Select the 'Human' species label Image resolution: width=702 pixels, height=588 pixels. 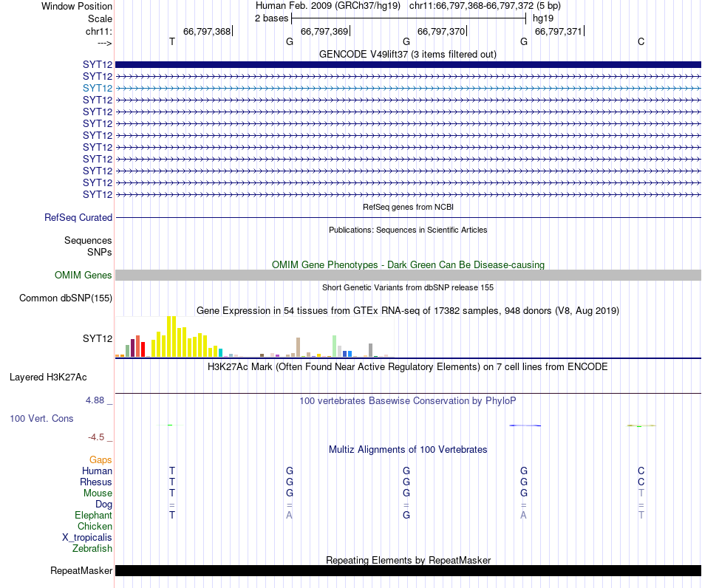click(97, 471)
